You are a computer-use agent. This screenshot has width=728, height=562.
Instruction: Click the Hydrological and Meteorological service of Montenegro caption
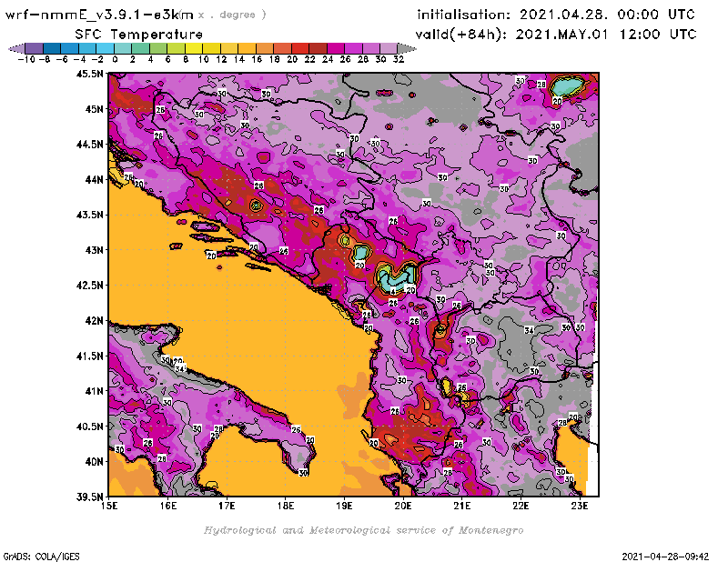point(363,530)
